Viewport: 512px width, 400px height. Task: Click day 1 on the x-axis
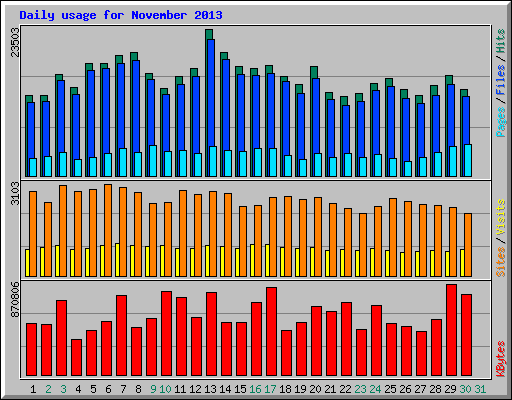click(33, 389)
